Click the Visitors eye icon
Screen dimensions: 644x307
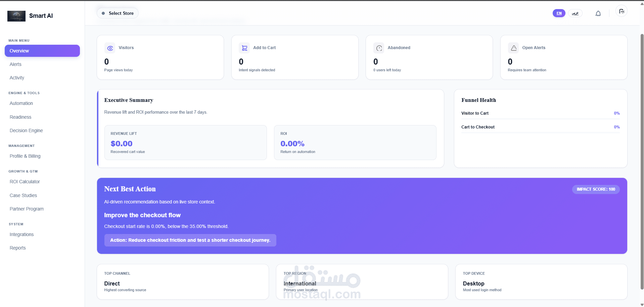pyautogui.click(x=110, y=48)
